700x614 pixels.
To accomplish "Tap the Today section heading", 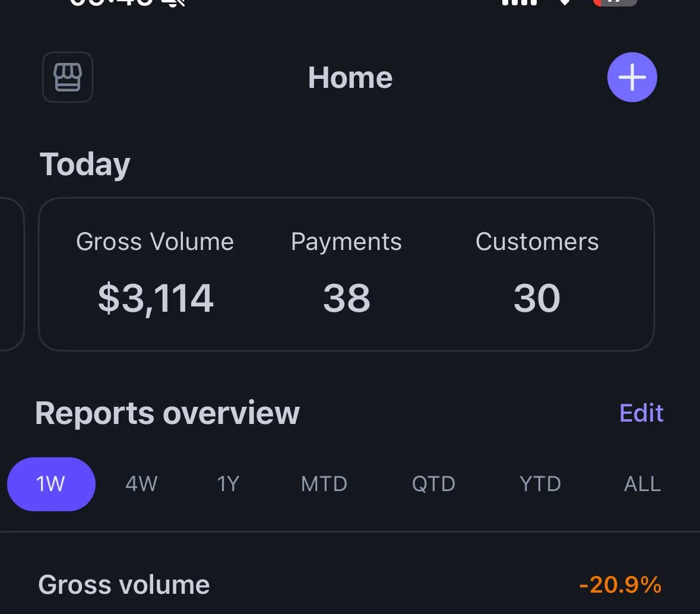I will point(85,164).
